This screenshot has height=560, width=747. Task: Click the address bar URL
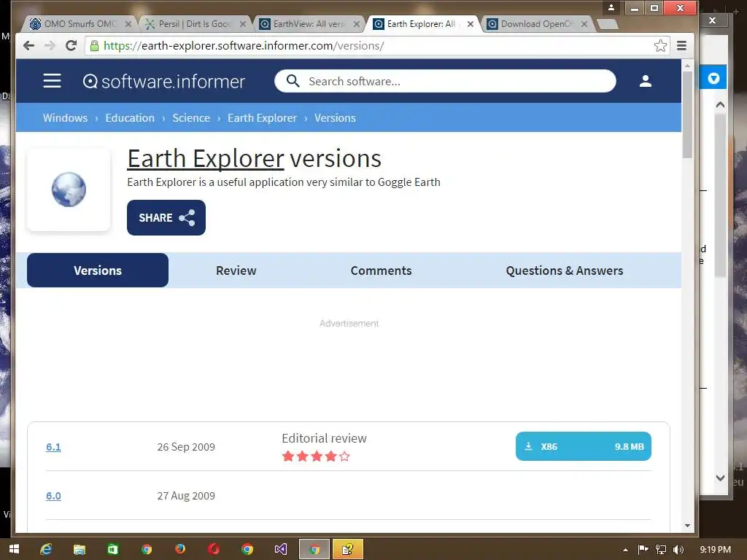[x=244, y=46]
